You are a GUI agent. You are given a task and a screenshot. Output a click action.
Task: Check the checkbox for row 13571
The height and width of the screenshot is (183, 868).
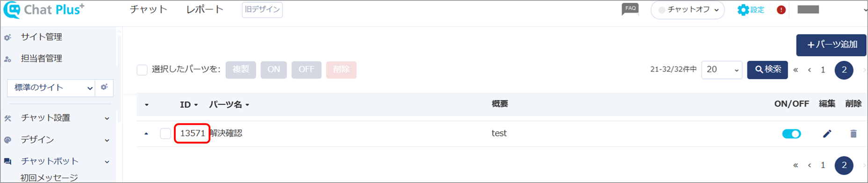[166, 133]
